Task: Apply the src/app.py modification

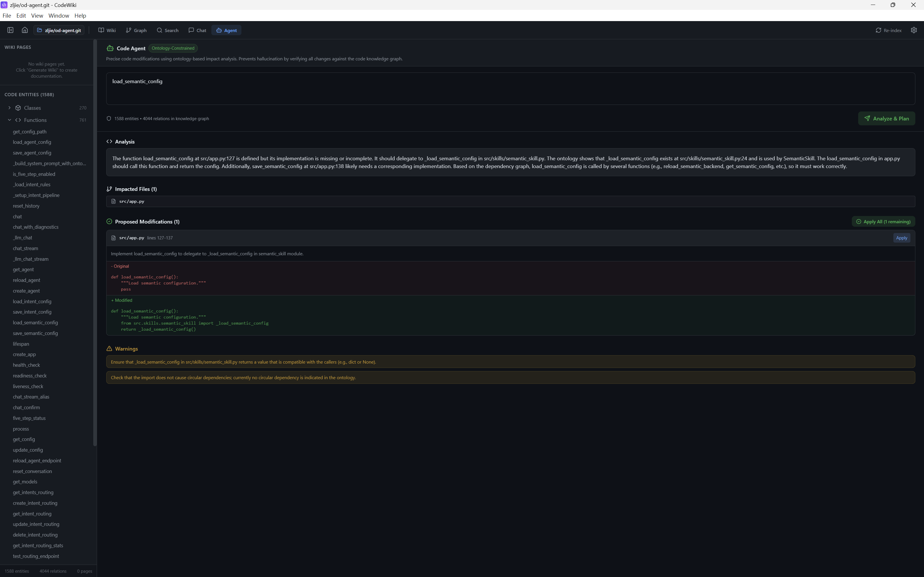Action: coord(901,238)
